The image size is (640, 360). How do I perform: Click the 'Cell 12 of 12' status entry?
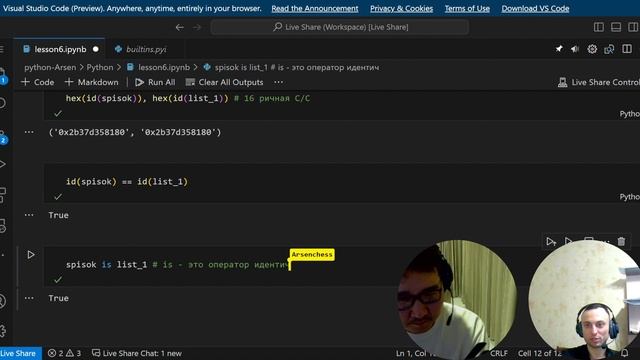click(540, 353)
